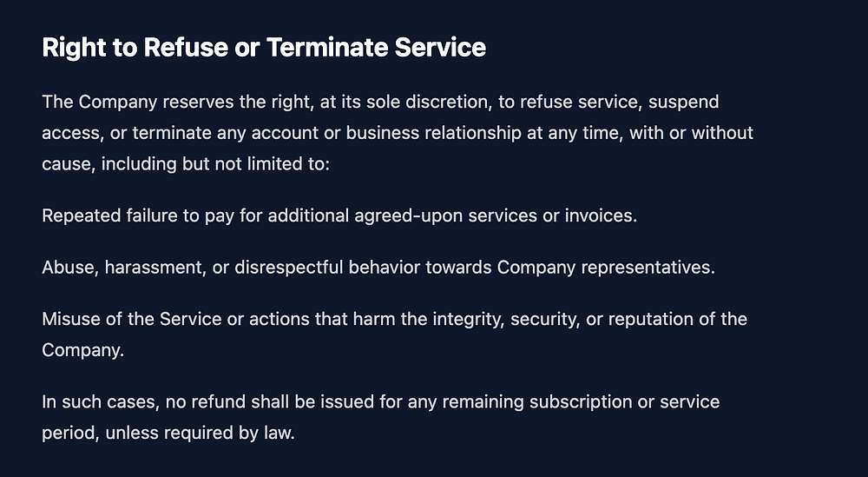Viewport: 868px width, 477px height.
Task: Click the lone word 'Company.' ending the misuse paragraph
Action: 82,350
